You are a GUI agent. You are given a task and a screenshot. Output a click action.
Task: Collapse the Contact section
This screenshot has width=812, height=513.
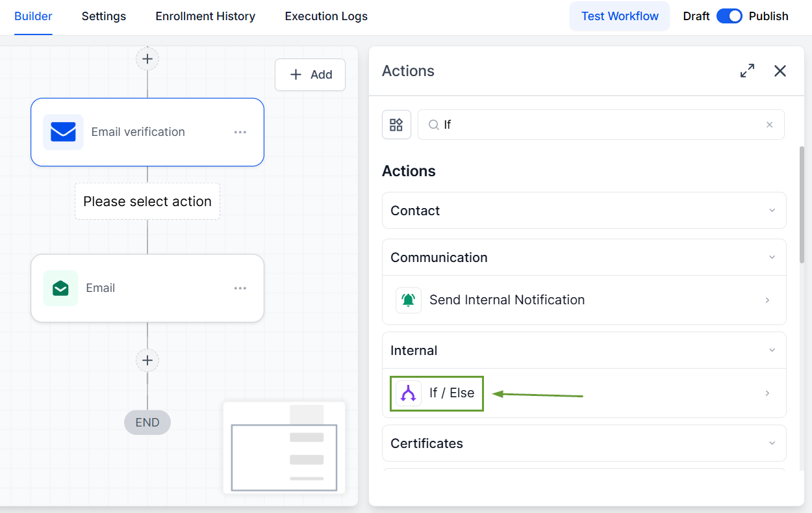point(772,211)
